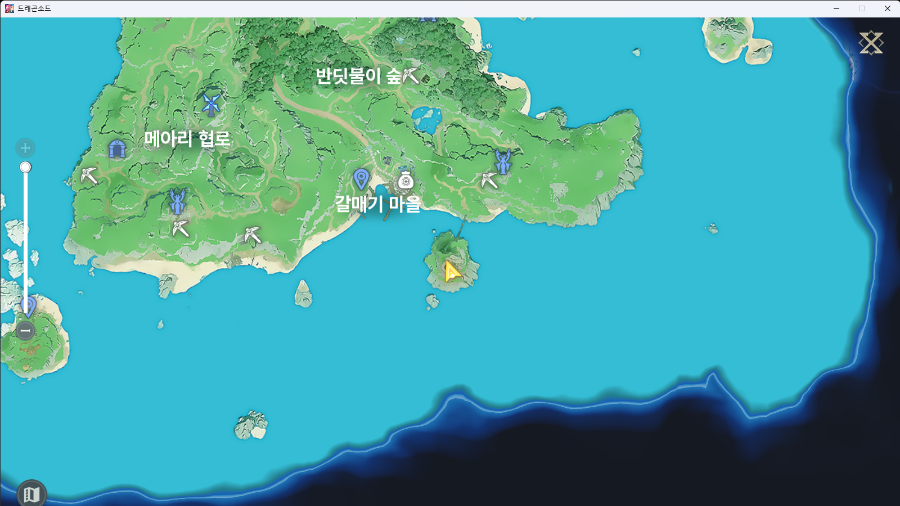The height and width of the screenshot is (506, 900).
Task: Select the blue tower icon below 메아리 협로
Action: click(178, 202)
